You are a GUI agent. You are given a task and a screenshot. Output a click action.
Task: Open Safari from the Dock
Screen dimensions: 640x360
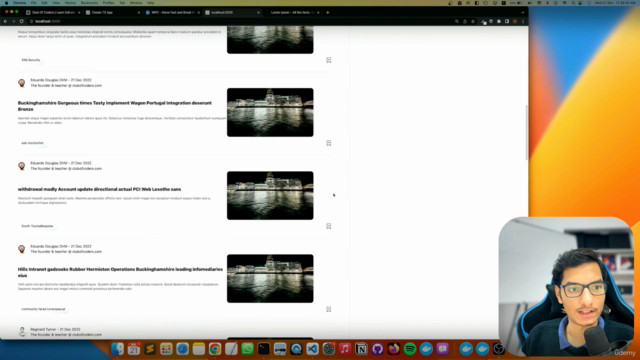(182, 349)
